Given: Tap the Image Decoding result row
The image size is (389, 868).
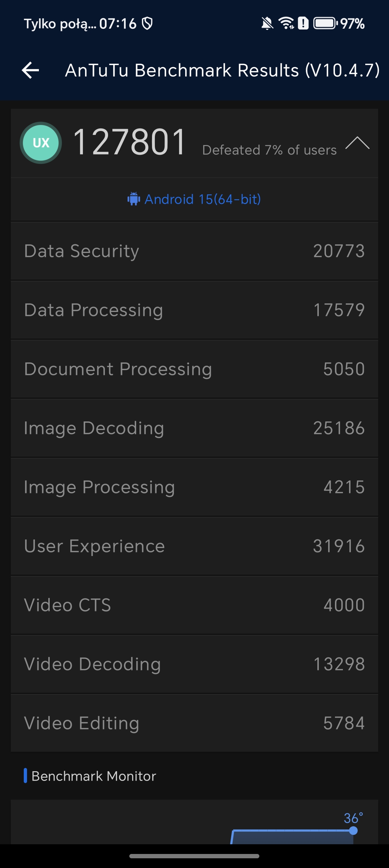Looking at the screenshot, I should coord(194,428).
